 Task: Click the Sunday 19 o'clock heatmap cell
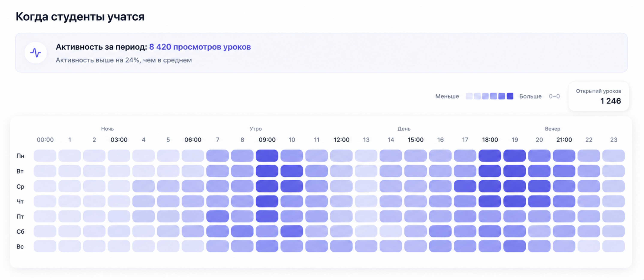click(514, 246)
